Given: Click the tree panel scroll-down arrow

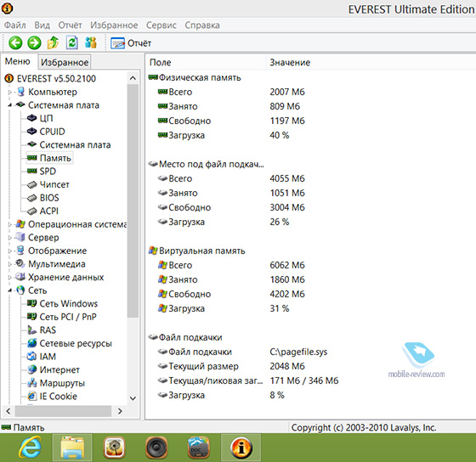Looking at the screenshot, I should [133, 398].
